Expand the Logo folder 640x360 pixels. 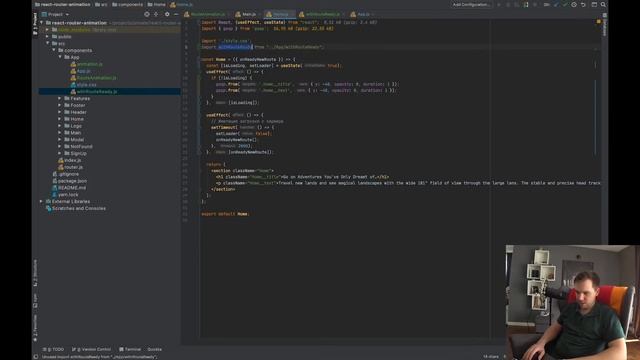tap(60, 126)
